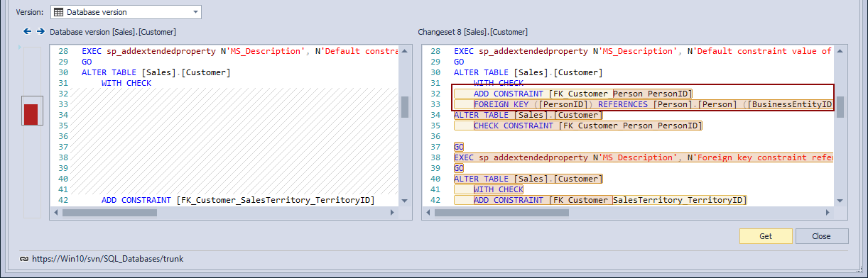Click the Close button
This screenshot has height=278, width=868.
[822, 236]
